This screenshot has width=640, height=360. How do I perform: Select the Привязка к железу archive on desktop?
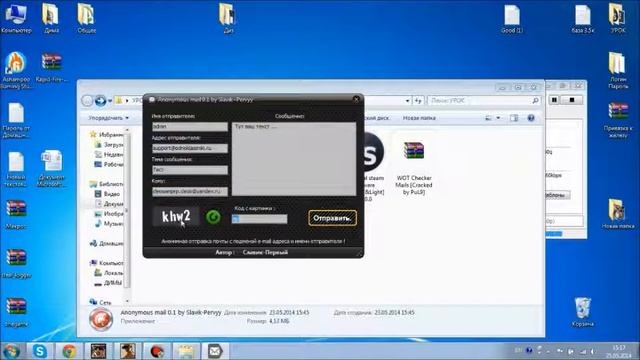[618, 120]
